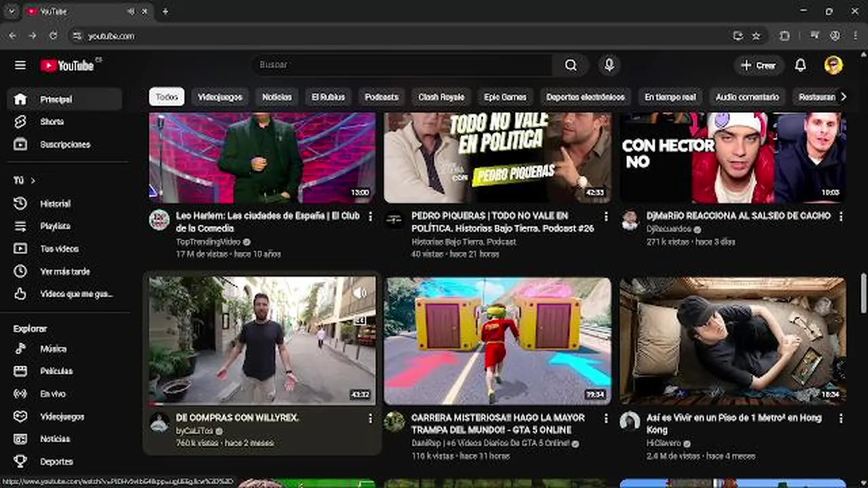Image resolution: width=868 pixels, height=488 pixels.
Task: Select the Podcasts filter chip
Action: [x=381, y=97]
